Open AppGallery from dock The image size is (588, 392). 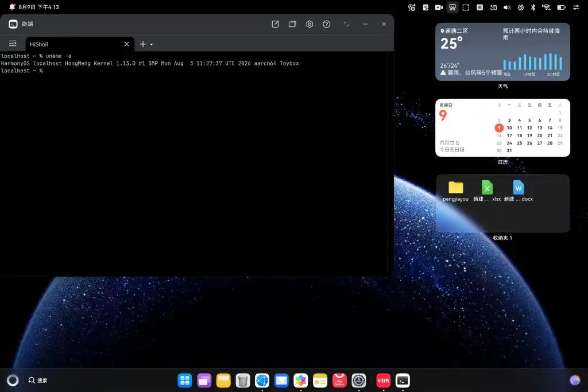pos(339,381)
